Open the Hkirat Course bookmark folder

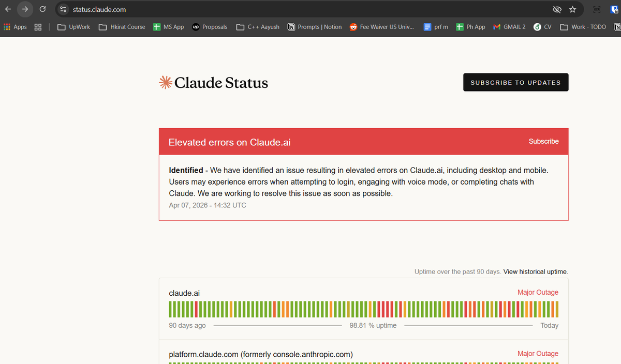click(x=122, y=27)
